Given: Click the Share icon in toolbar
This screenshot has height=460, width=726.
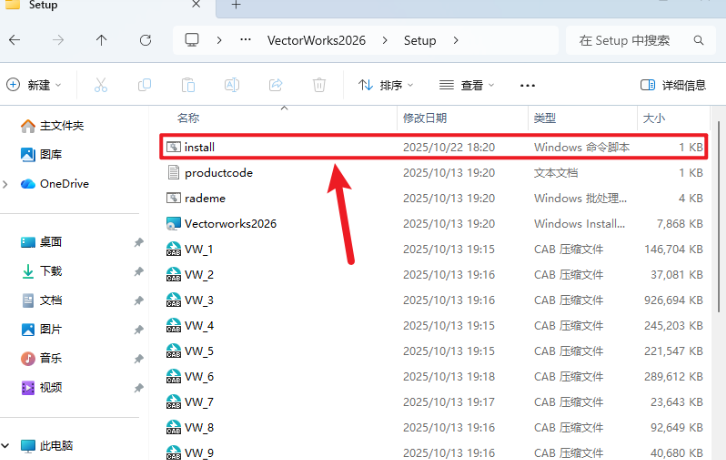Looking at the screenshot, I should 276,85.
